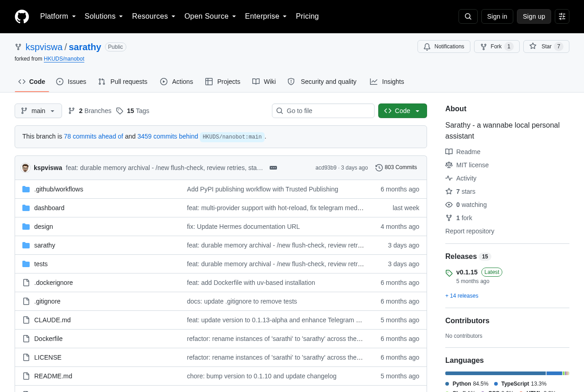The image size is (584, 392).
Task: Click the Sign up button
Action: click(534, 16)
